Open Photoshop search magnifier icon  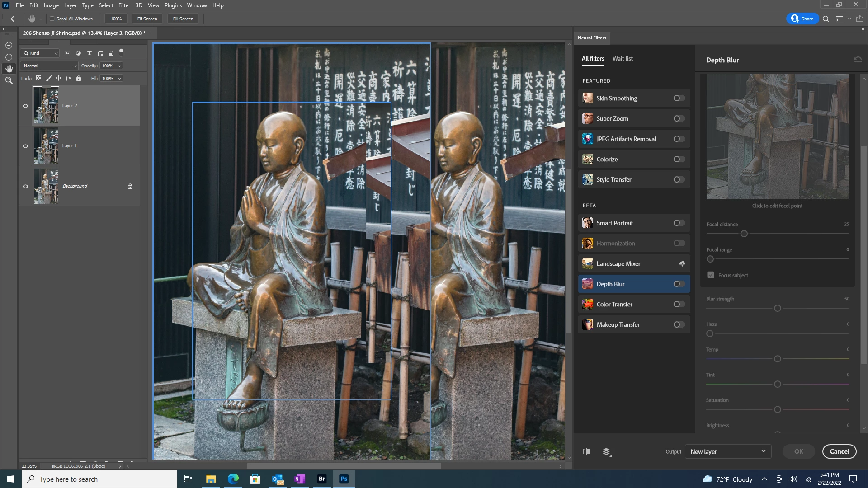click(x=826, y=19)
